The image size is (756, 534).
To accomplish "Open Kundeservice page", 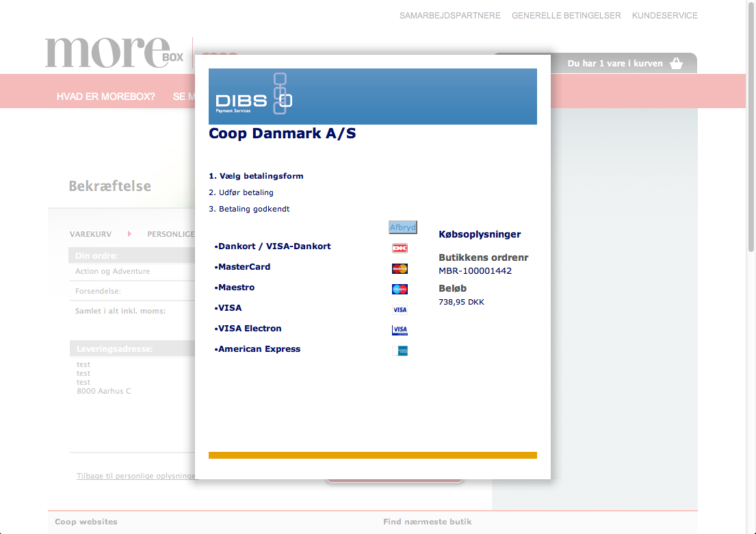I will [x=665, y=16].
